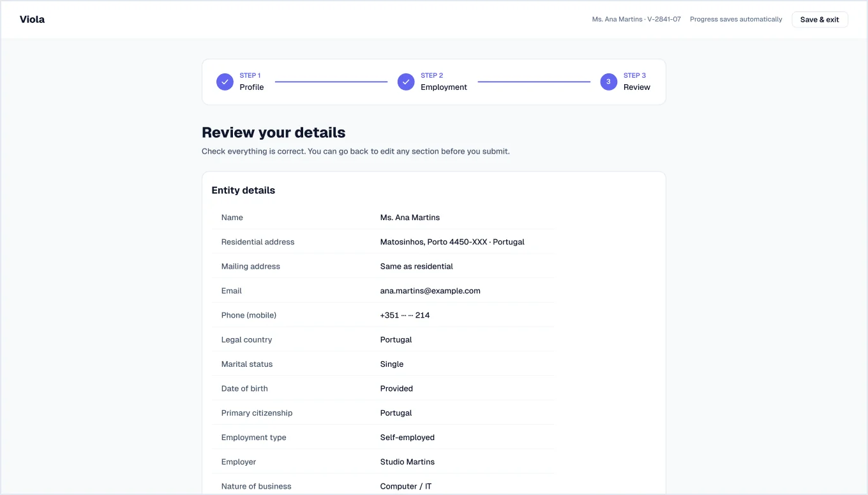Click the Step 1 Profile checkmark circle
This screenshot has width=868, height=495.
pyautogui.click(x=225, y=82)
